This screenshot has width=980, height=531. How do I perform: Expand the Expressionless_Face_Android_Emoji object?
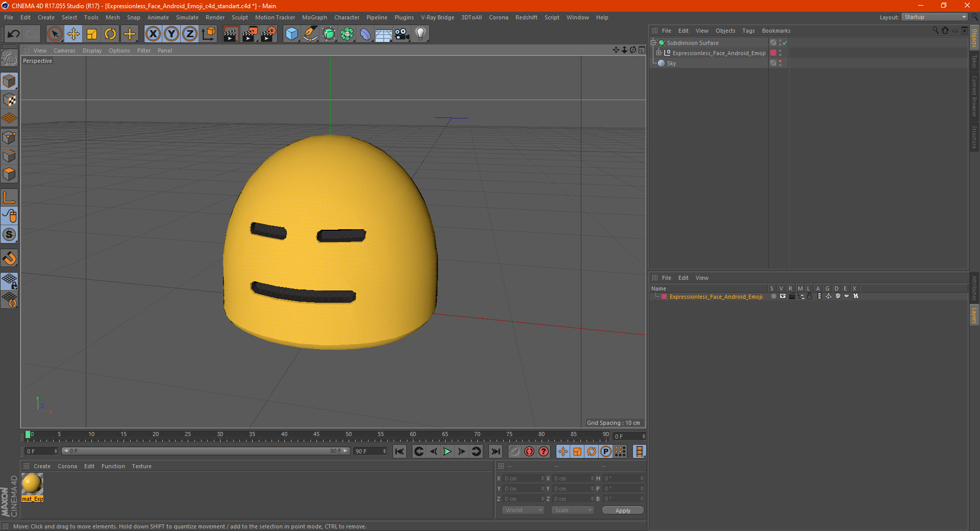click(x=659, y=53)
